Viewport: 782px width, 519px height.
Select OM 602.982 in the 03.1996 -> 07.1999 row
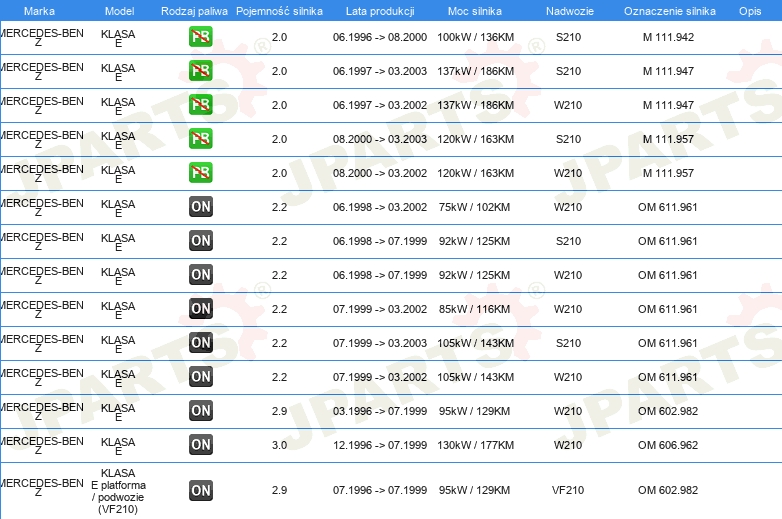[x=668, y=411]
